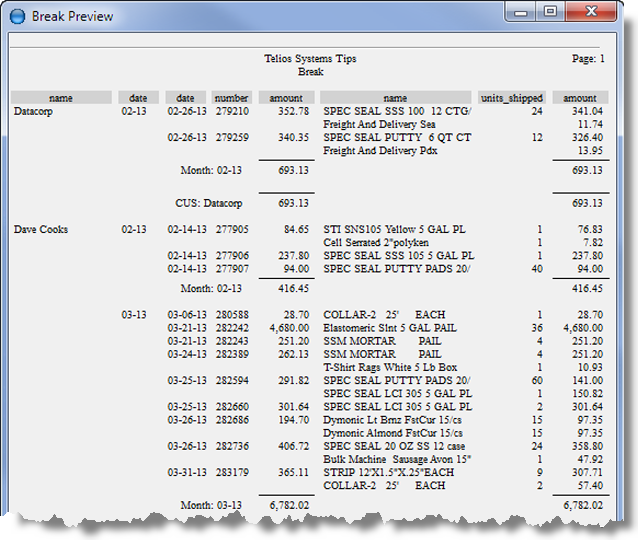Image resolution: width=638 pixels, height=540 pixels.
Task: Click the Break Preview window app icon
Action: pos(16,16)
